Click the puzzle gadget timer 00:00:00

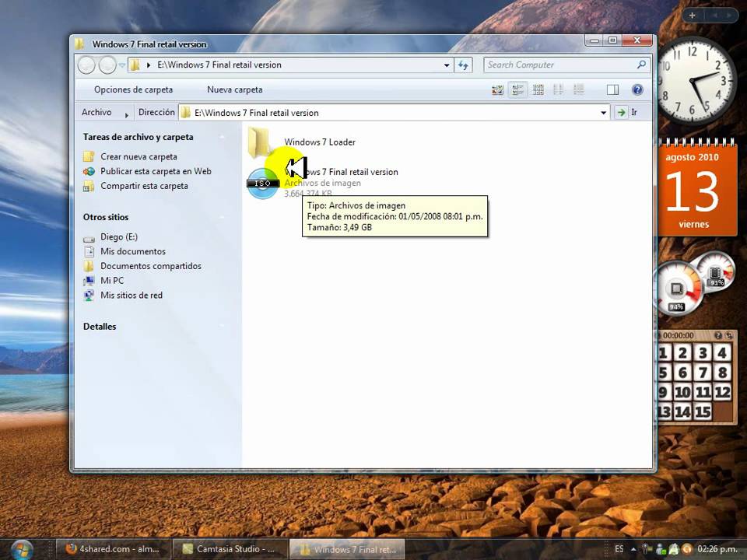pyautogui.click(x=679, y=335)
